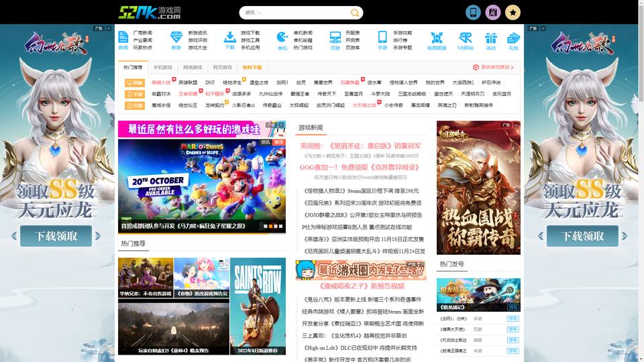Screen dimensions: 644x362
Task: Switch to the 网络游戏 tab
Action: click(x=193, y=67)
